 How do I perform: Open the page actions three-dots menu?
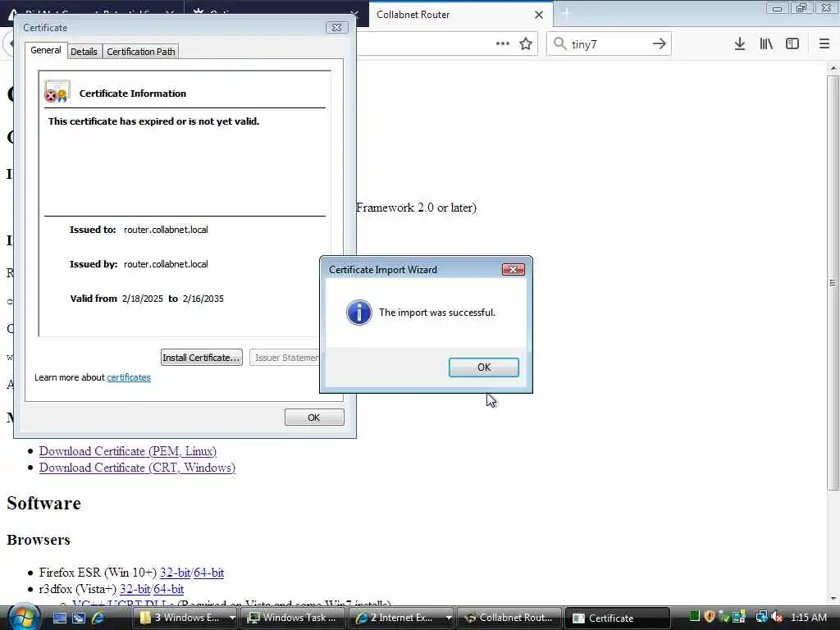pyautogui.click(x=503, y=43)
